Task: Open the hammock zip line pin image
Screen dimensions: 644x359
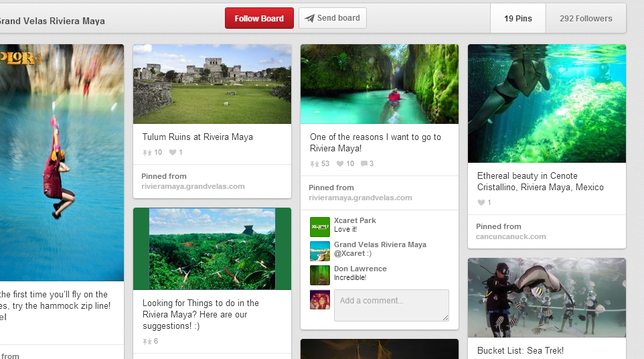Action: 62,163
